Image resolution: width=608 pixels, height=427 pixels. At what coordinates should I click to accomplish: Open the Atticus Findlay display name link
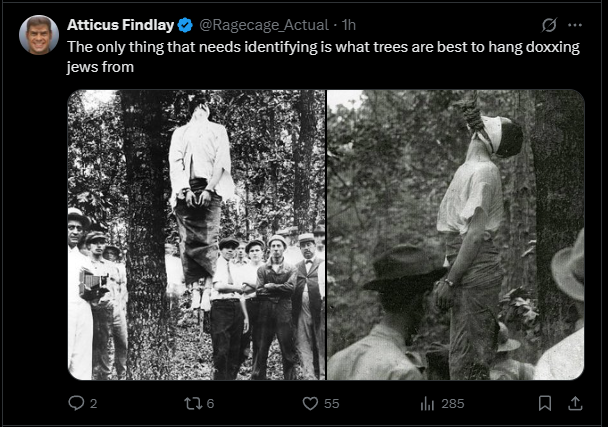[x=120, y=24]
